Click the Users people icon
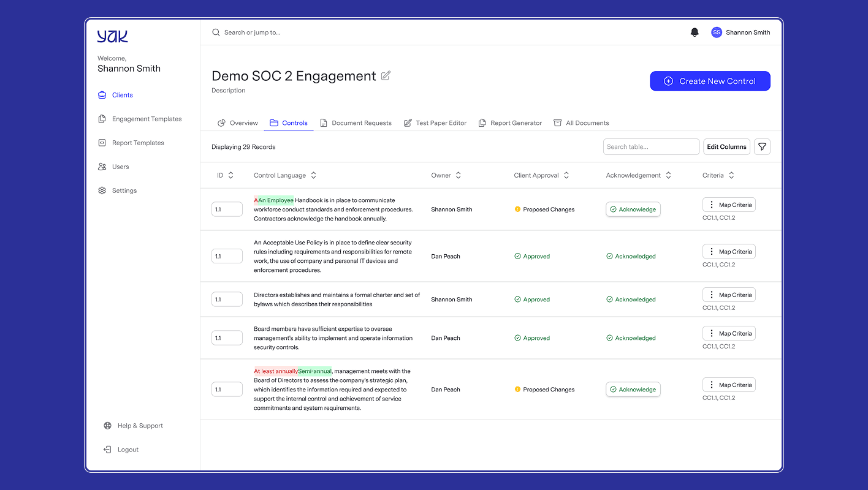 pos(102,167)
